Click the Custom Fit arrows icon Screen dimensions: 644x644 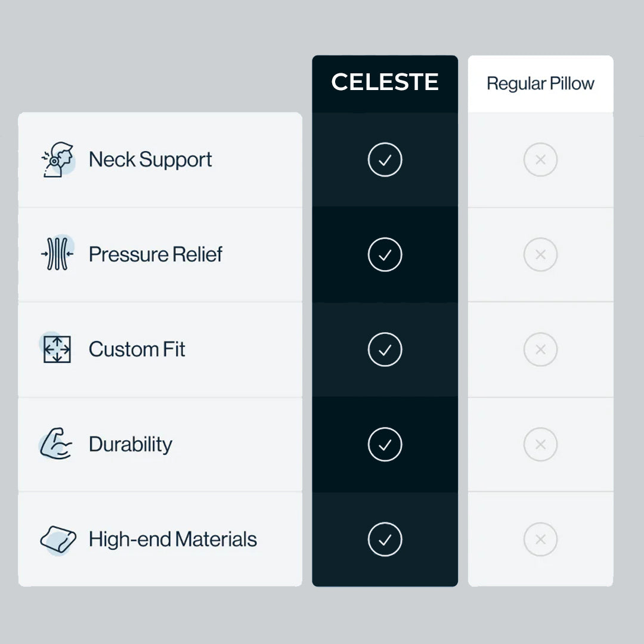click(57, 349)
